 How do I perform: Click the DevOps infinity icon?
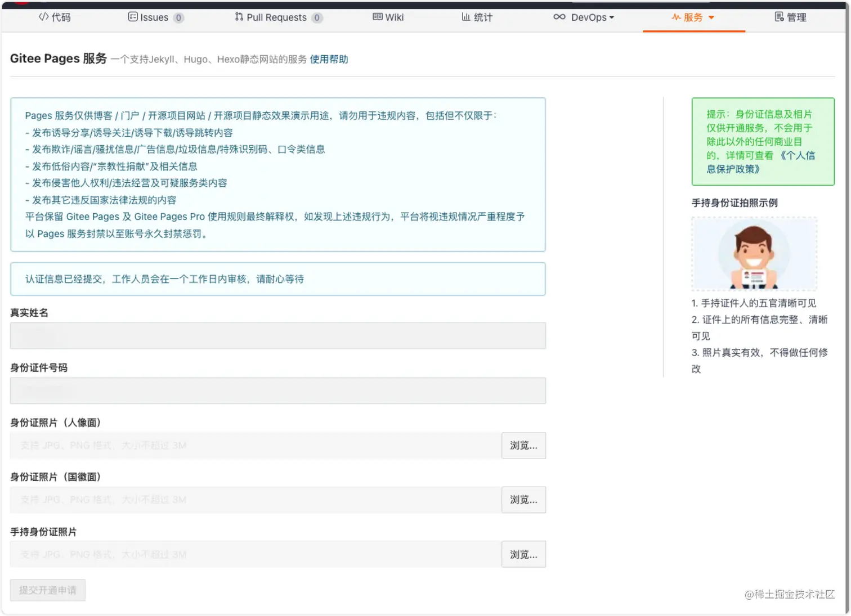(559, 17)
